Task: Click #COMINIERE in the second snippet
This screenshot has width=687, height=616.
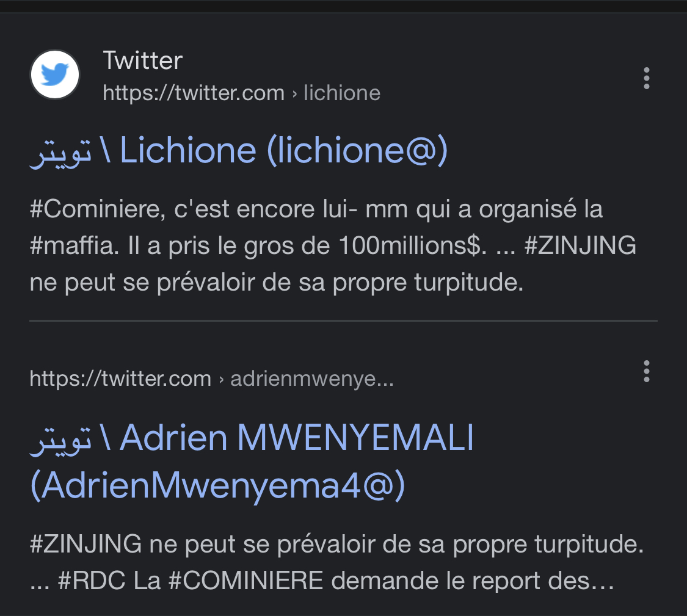Action: click(x=245, y=581)
